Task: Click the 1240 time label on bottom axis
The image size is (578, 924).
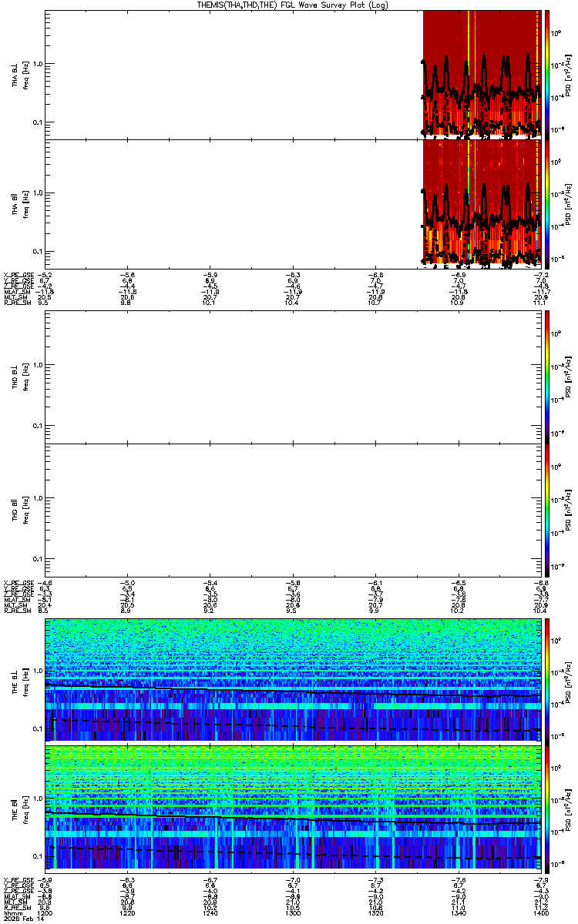Action: click(210, 912)
